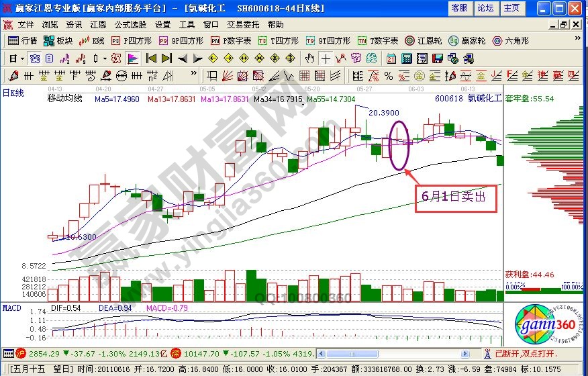The image size is (588, 376).
Task: Expand the 日 period dropdown arrow
Action: click(x=21, y=58)
